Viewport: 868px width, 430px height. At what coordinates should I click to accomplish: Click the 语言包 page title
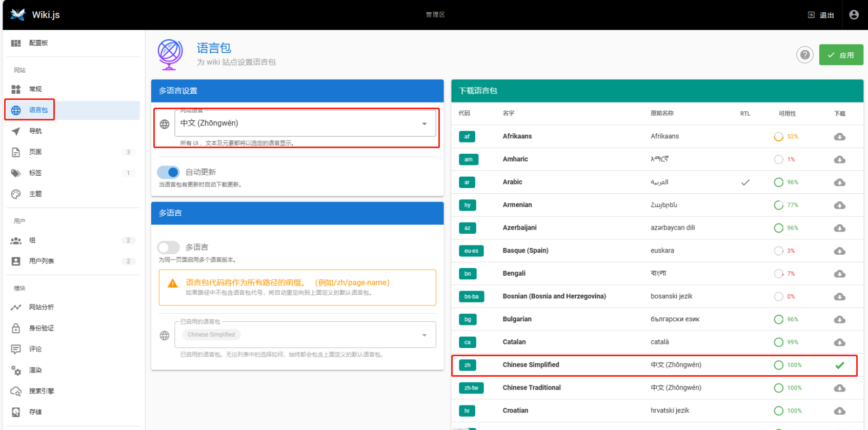coord(214,48)
